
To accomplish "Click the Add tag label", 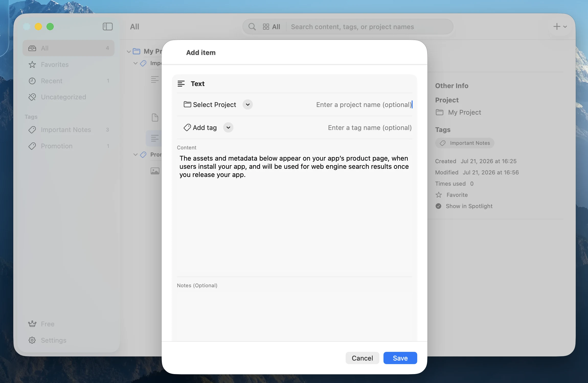I will click(205, 127).
